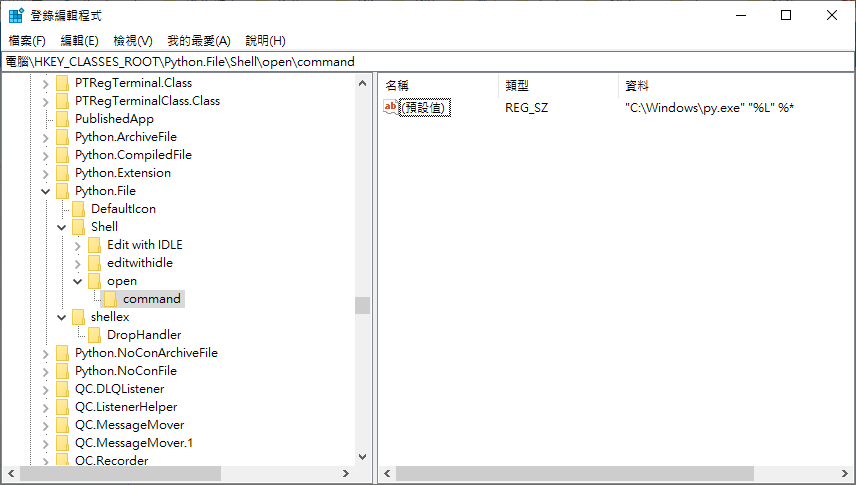The height and width of the screenshot is (485, 856).
Task: Click the Registry Editor app icon in title bar
Action: pyautogui.click(x=16, y=15)
